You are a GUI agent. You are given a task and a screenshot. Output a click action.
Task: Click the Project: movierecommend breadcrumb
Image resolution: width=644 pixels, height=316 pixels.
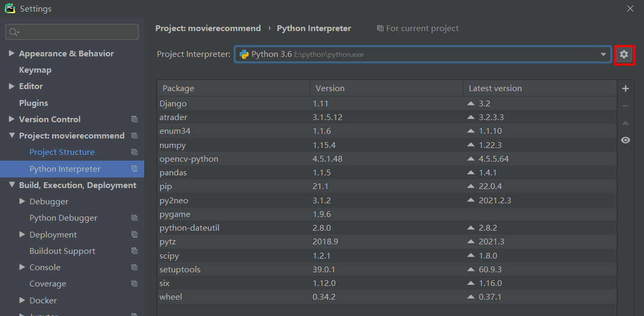pyautogui.click(x=208, y=28)
